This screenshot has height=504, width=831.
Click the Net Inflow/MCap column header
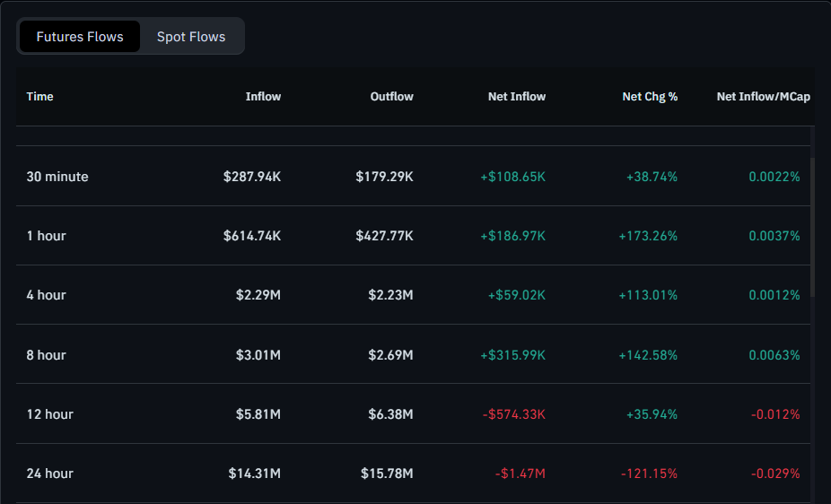763,97
